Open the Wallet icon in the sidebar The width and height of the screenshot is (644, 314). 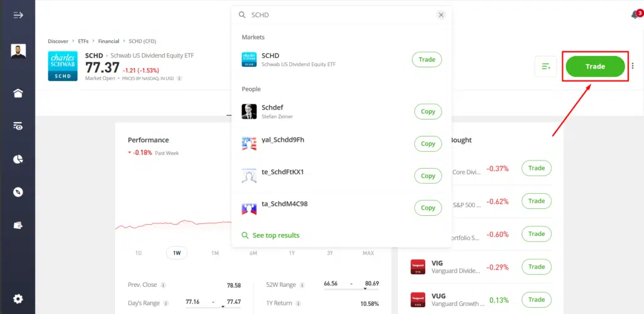click(18, 225)
